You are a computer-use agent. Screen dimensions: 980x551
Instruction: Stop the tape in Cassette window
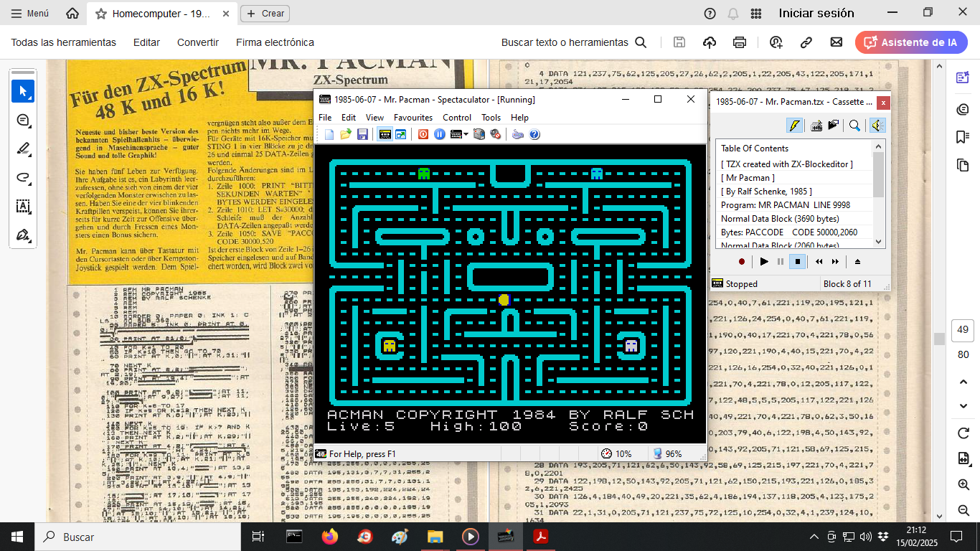point(797,262)
